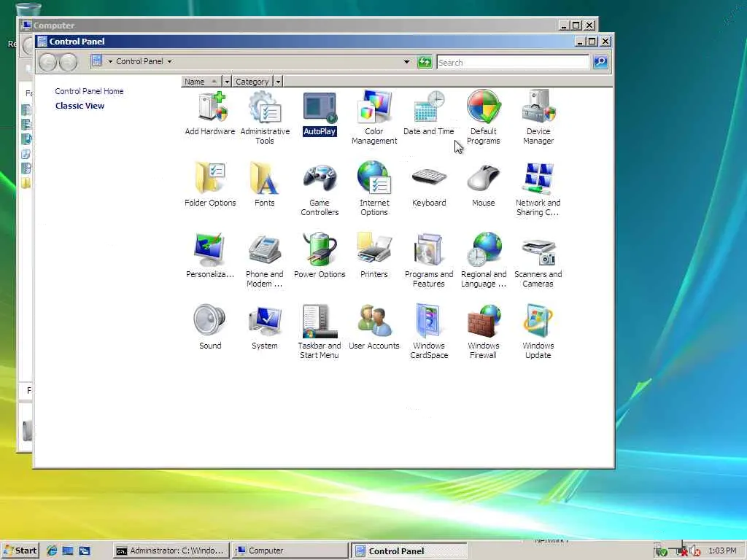Open Game Controllers
Screen dimensions: 747x560
tap(320, 189)
